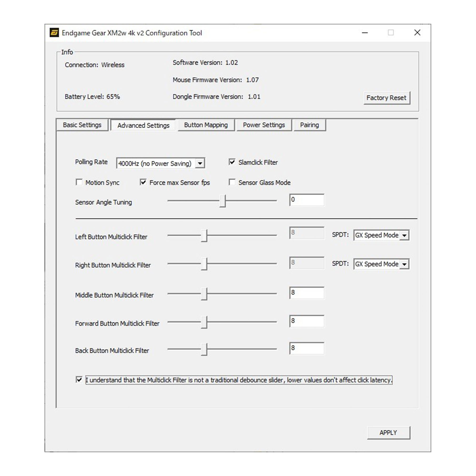Minimize the Configuration Tool window
This screenshot has height=476, width=476.
(365, 33)
